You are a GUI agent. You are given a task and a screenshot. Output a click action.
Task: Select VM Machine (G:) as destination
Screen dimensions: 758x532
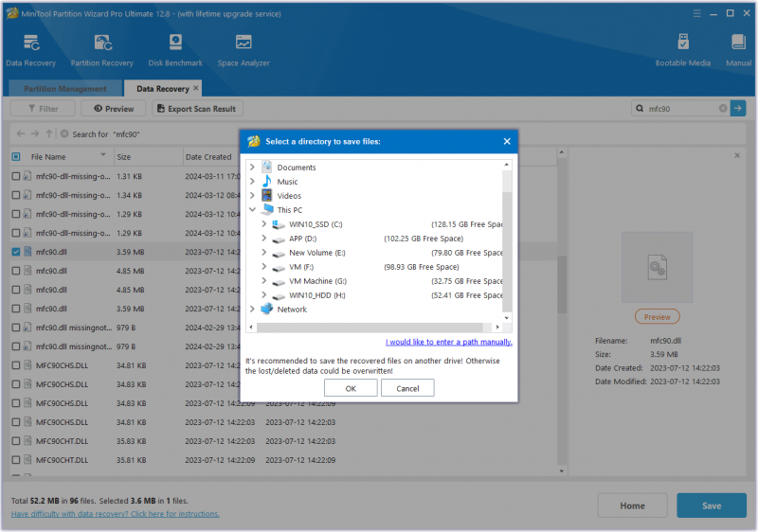(x=317, y=281)
